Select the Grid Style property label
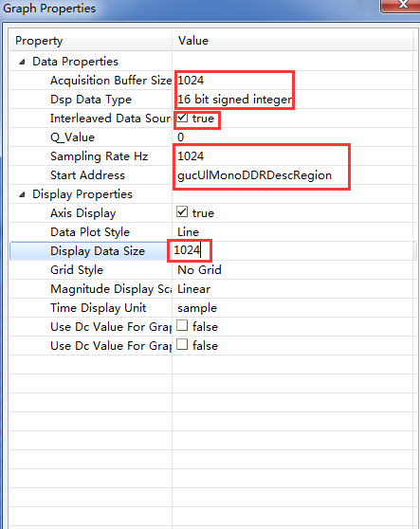 tap(77, 270)
